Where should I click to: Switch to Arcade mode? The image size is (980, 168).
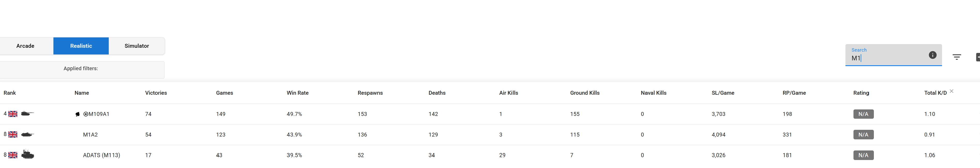[26, 46]
